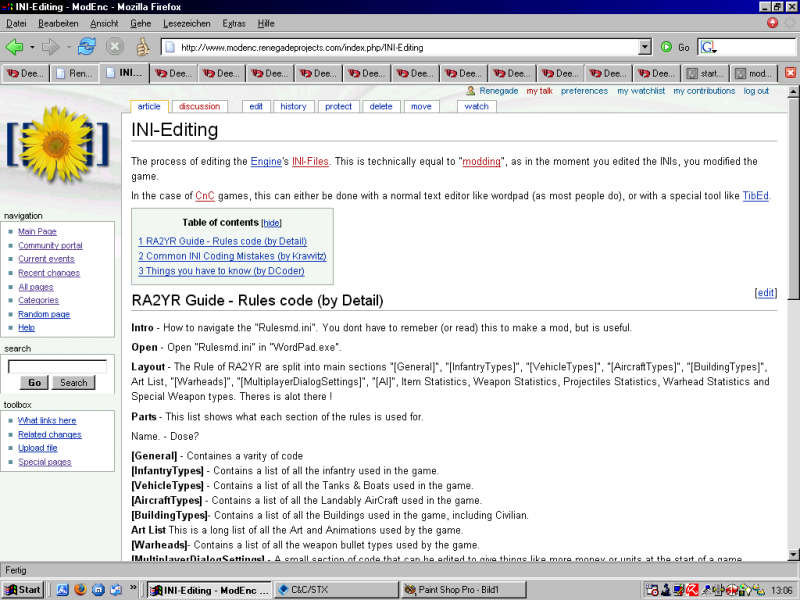Switch to the mod... browser tab
Viewport: 800px width, 600px height.
pos(754,73)
